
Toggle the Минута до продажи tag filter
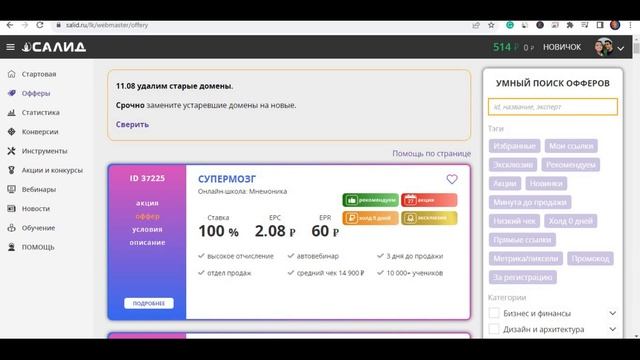pyautogui.click(x=530, y=202)
